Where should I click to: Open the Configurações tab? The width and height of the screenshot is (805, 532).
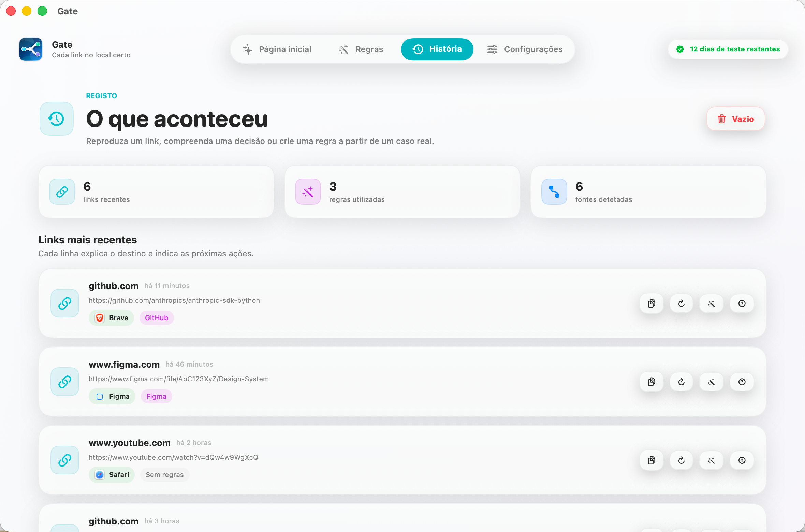pyautogui.click(x=525, y=49)
